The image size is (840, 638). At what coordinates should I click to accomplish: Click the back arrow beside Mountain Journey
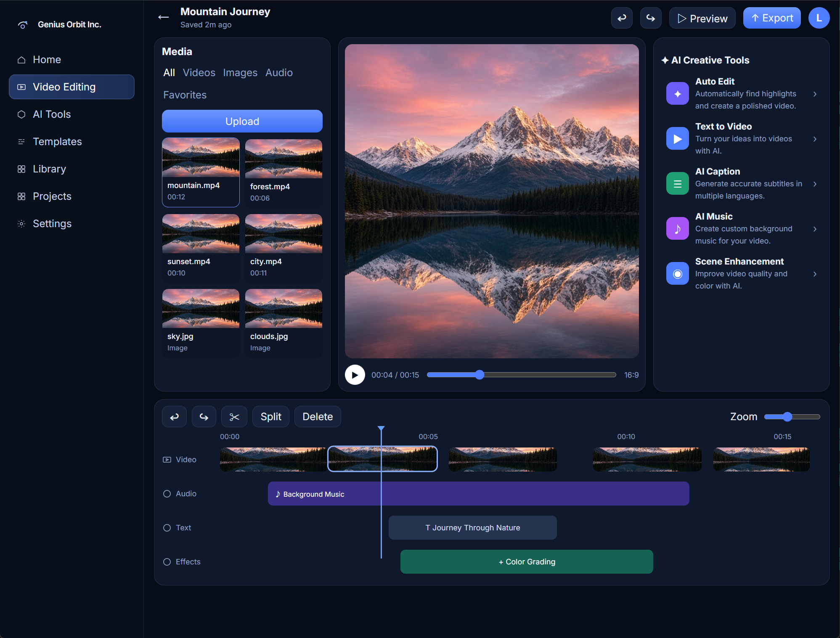(x=163, y=17)
